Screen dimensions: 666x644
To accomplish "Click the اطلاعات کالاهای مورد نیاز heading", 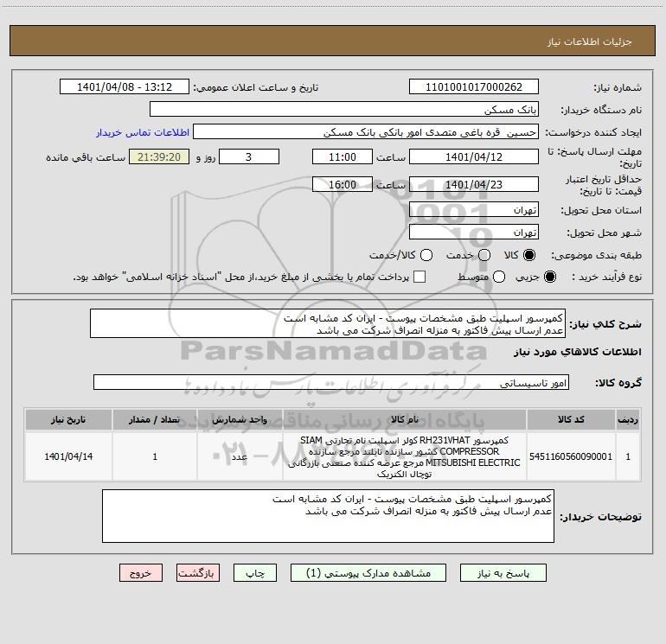I will [577, 352].
